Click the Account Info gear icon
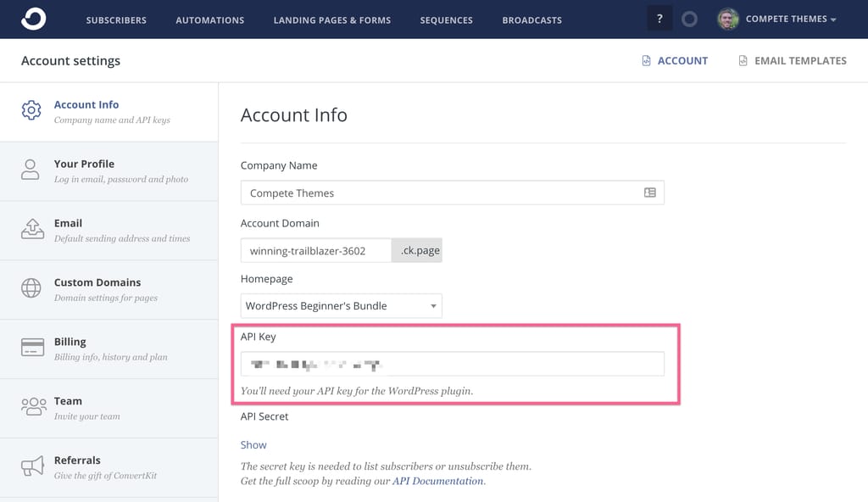Screen dimensions: 868x502 click(x=31, y=110)
